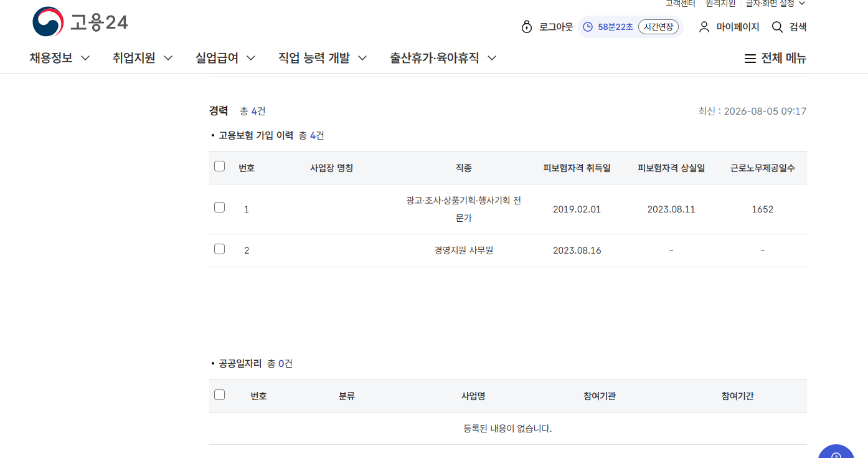
Task: Click 58분22초 remaining time text
Action: tap(615, 27)
